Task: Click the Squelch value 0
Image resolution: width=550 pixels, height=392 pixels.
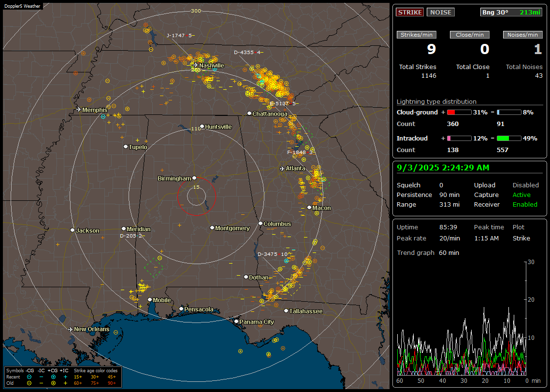Action: click(x=441, y=185)
